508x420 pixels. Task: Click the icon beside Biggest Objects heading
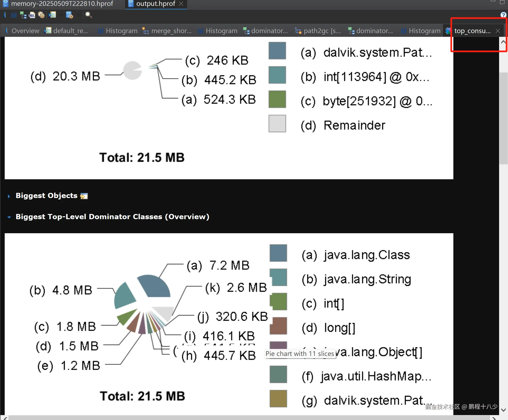pos(84,196)
